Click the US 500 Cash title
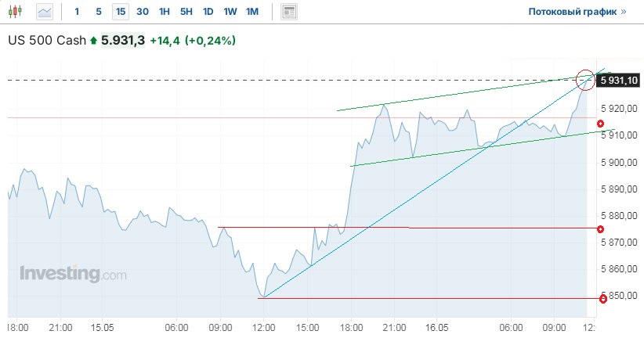Screen dimensions: 644x338 [47, 40]
